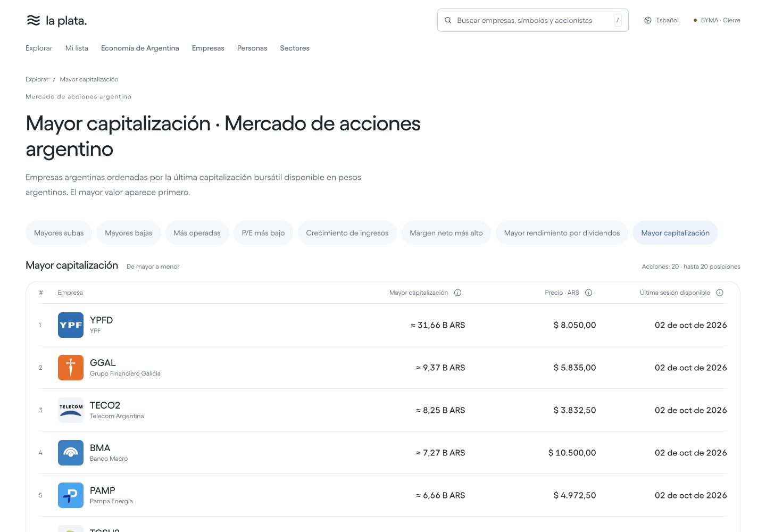This screenshot has width=766, height=532.
Task: Open the PAMP ticker link
Action: [103, 491]
